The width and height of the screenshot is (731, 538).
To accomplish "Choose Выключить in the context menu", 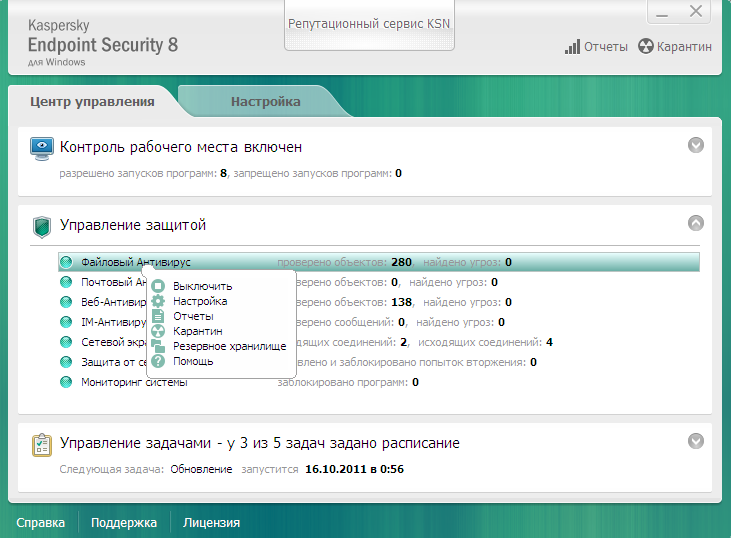I will [x=202, y=286].
